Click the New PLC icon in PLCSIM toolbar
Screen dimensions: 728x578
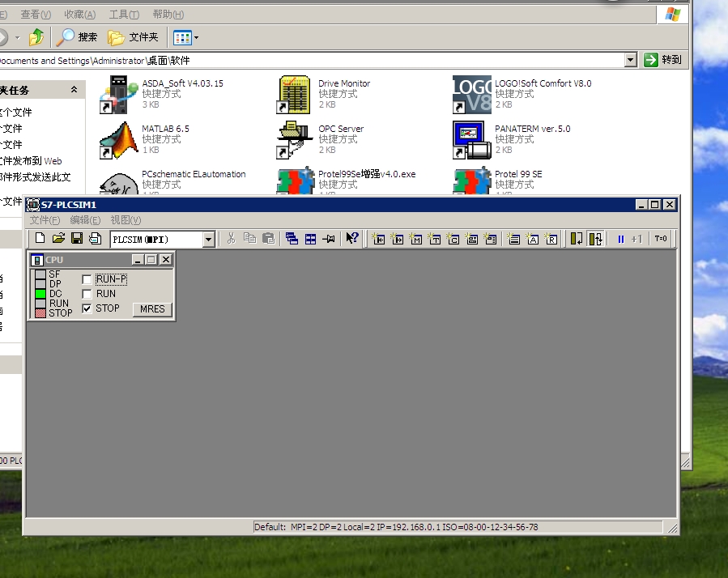point(40,239)
